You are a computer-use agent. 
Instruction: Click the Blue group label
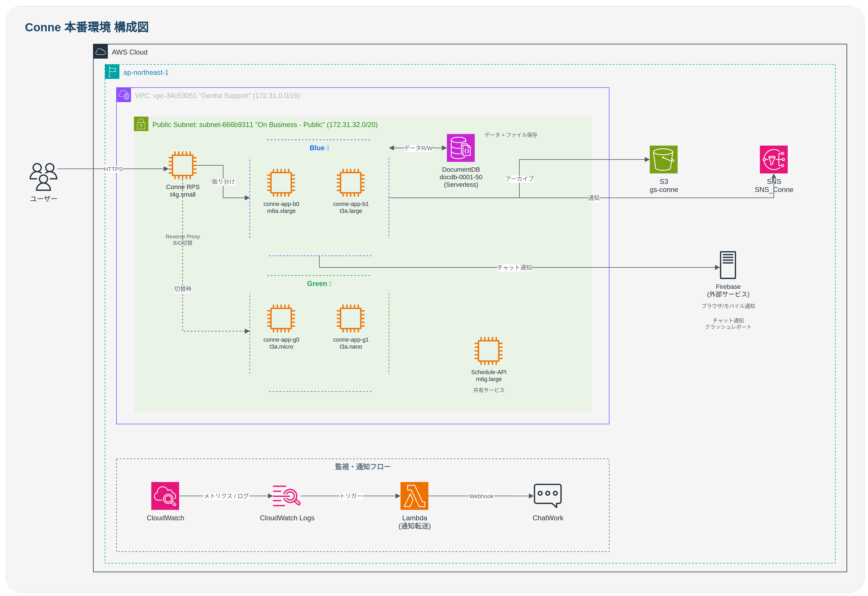(x=319, y=148)
